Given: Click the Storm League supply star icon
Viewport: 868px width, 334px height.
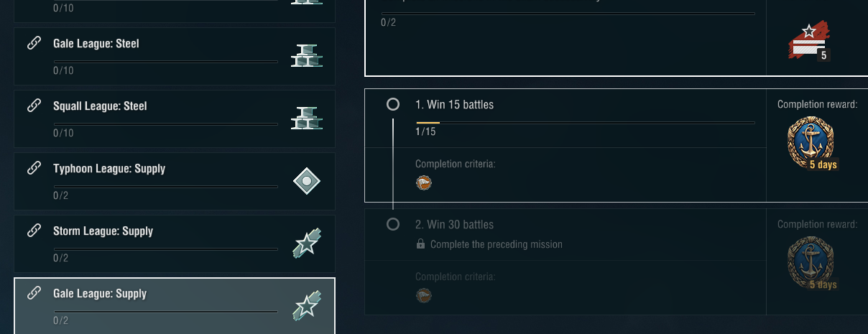Looking at the screenshot, I should coord(307,243).
